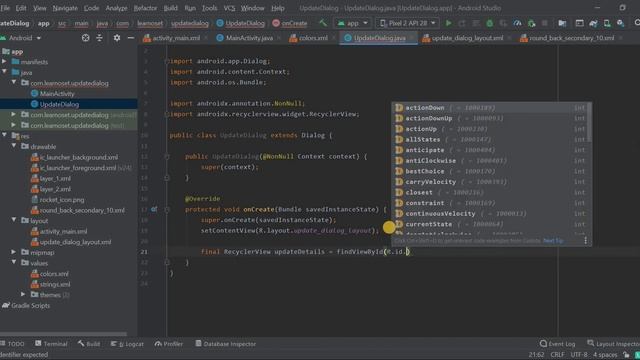Click the completion popup scrollbar
The width and height of the screenshot is (640, 360).
tap(589, 122)
